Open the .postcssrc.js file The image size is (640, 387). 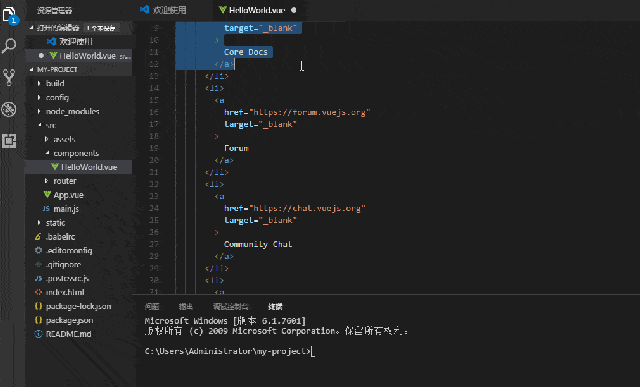67,278
